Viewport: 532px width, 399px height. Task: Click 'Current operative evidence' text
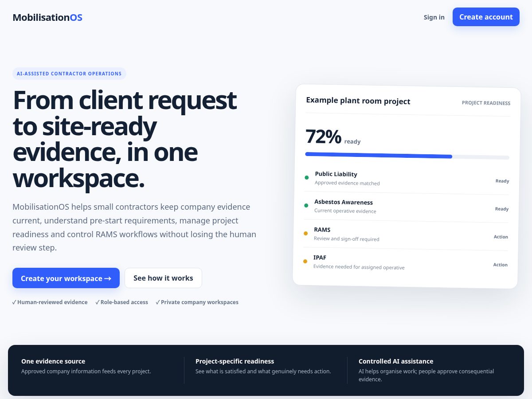coord(345,211)
